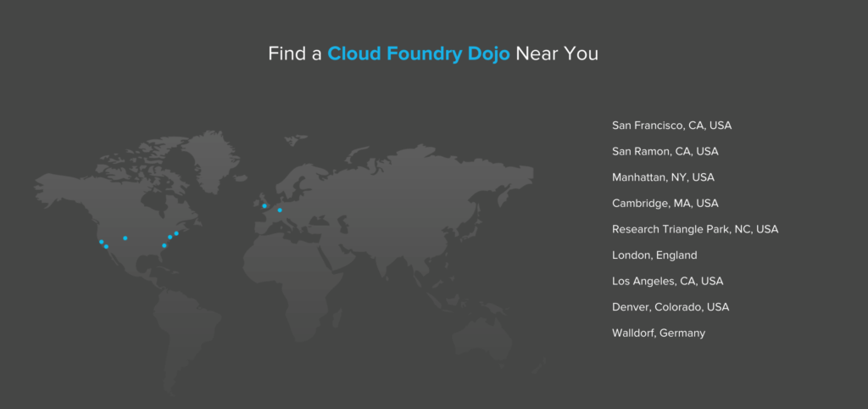The width and height of the screenshot is (868, 409).
Task: Click the Cambridge, Massachusetts map dot
Action: pos(176,233)
